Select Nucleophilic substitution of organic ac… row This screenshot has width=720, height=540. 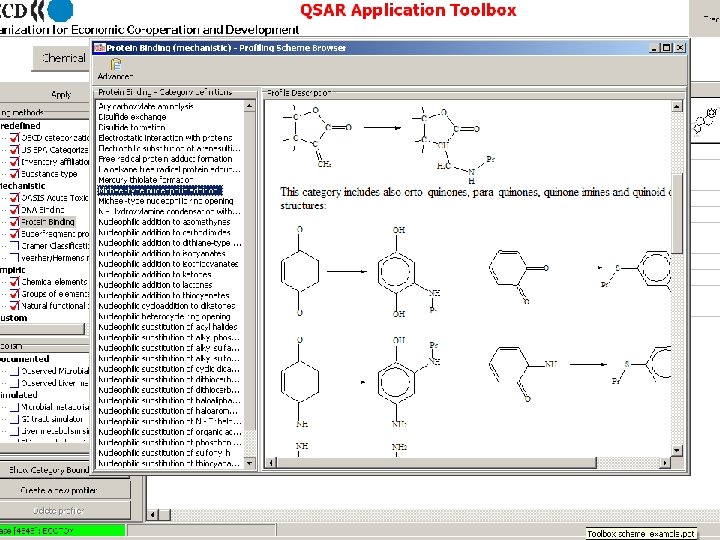[169, 432]
